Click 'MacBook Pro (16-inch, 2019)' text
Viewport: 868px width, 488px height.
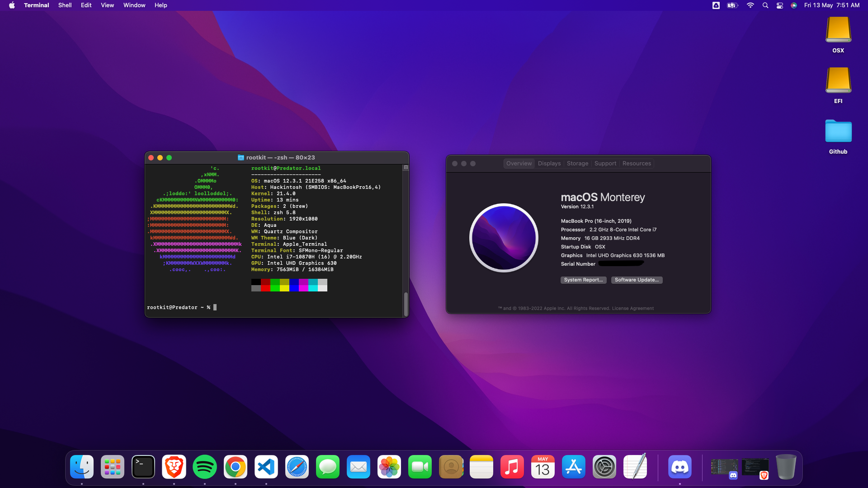(596, 221)
